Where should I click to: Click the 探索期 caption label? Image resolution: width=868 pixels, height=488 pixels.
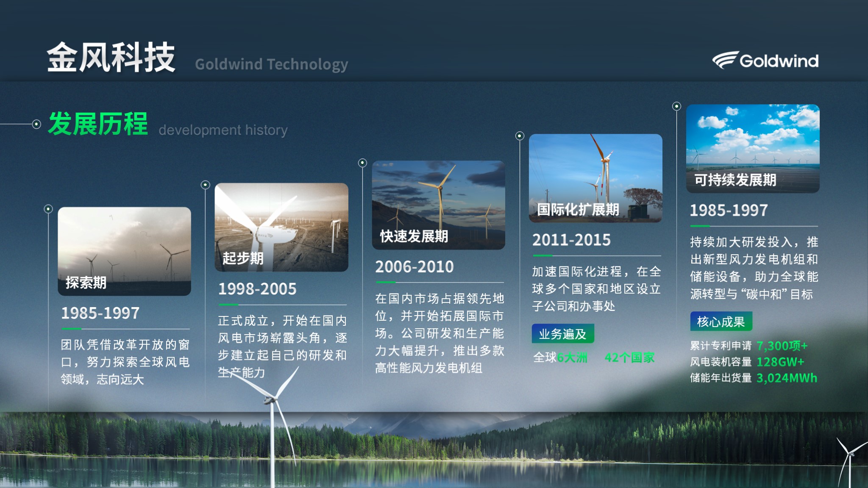pyautogui.click(x=86, y=283)
